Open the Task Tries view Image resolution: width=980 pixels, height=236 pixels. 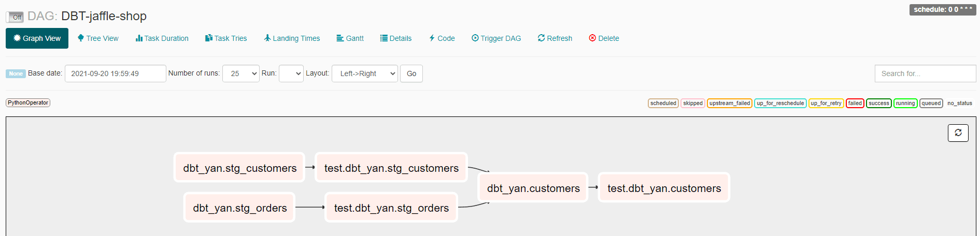tap(226, 38)
